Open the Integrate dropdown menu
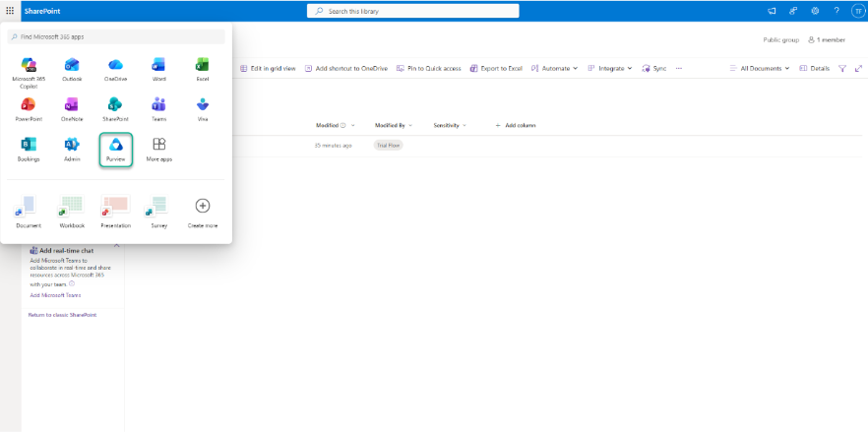 610,68
